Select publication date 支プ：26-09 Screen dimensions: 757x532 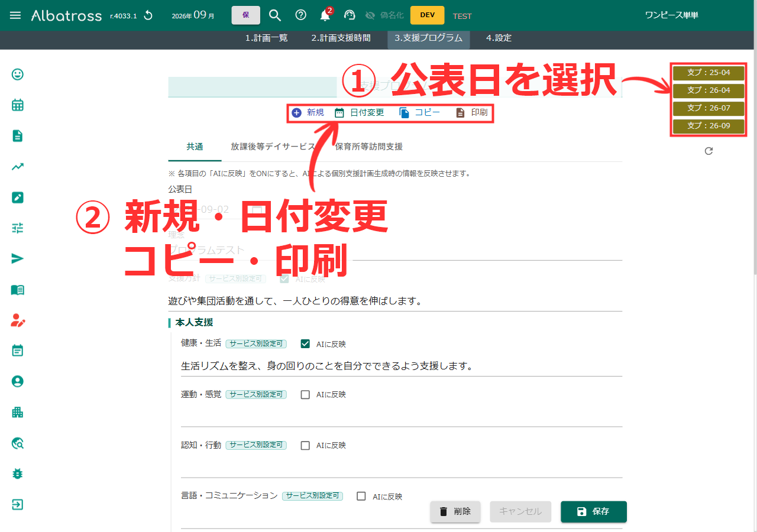pyautogui.click(x=709, y=126)
